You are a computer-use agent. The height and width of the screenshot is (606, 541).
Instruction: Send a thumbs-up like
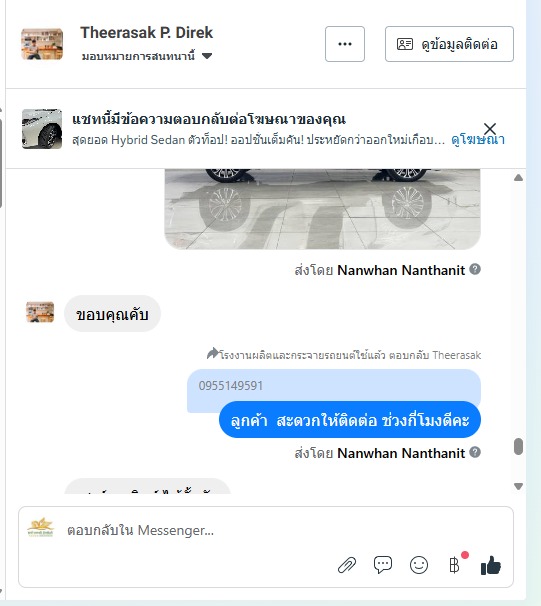[x=491, y=565]
